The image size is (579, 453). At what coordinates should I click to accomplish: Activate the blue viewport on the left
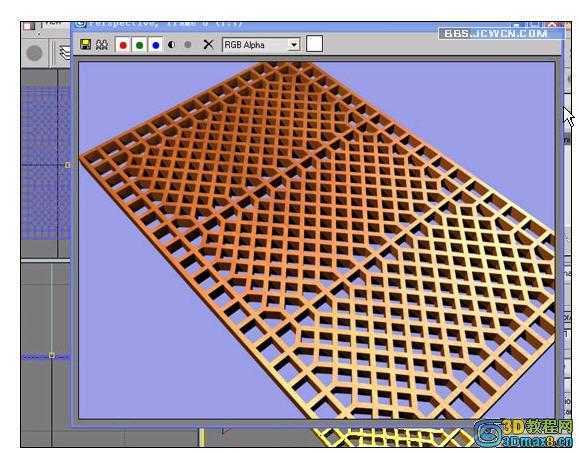[45, 162]
